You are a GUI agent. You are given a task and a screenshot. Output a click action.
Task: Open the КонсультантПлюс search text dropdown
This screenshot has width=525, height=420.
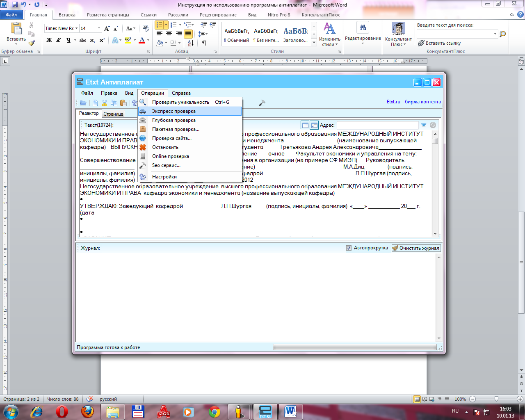tap(495, 34)
